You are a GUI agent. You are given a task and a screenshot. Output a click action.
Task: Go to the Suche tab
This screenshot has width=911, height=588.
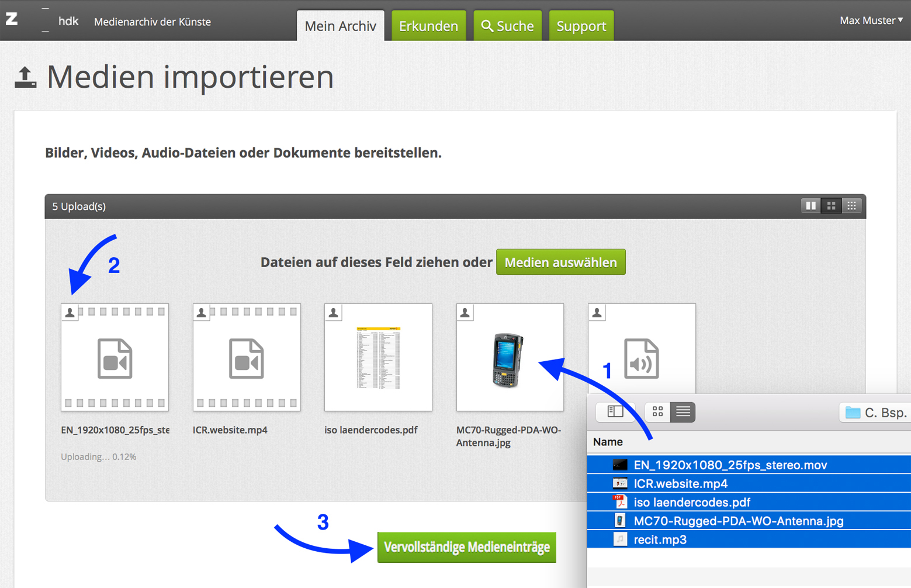pos(507,26)
